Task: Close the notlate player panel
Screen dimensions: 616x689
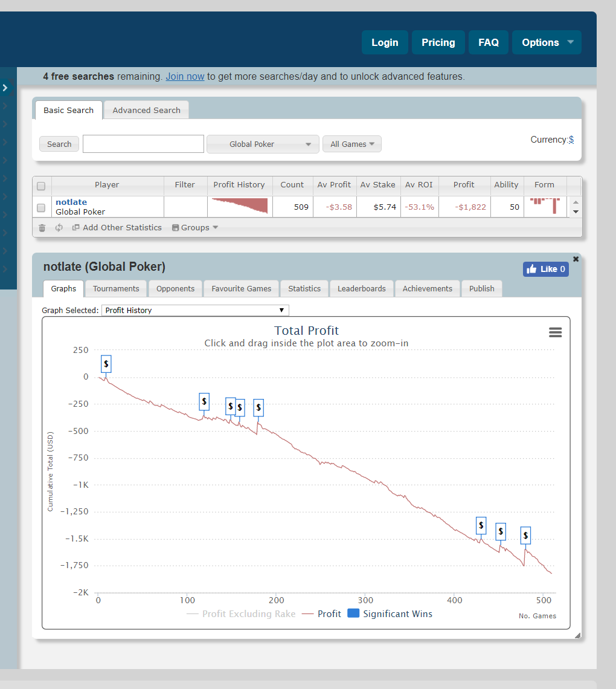Action: tap(576, 259)
